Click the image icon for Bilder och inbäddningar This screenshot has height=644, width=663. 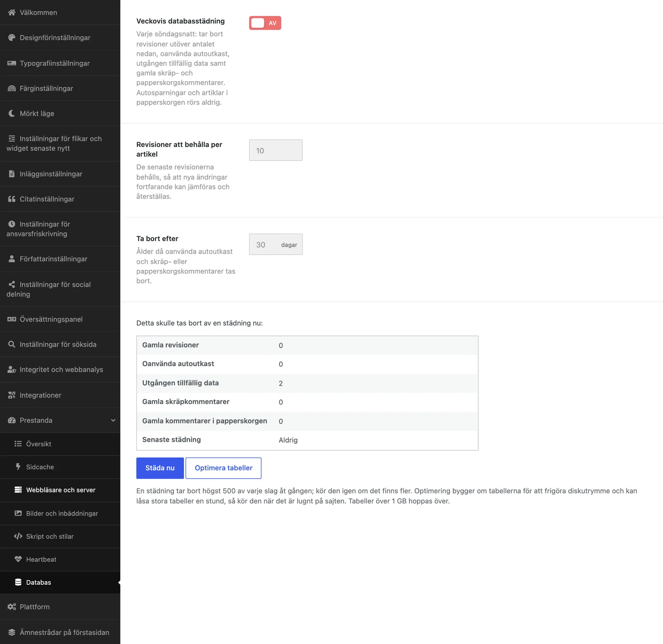(18, 513)
